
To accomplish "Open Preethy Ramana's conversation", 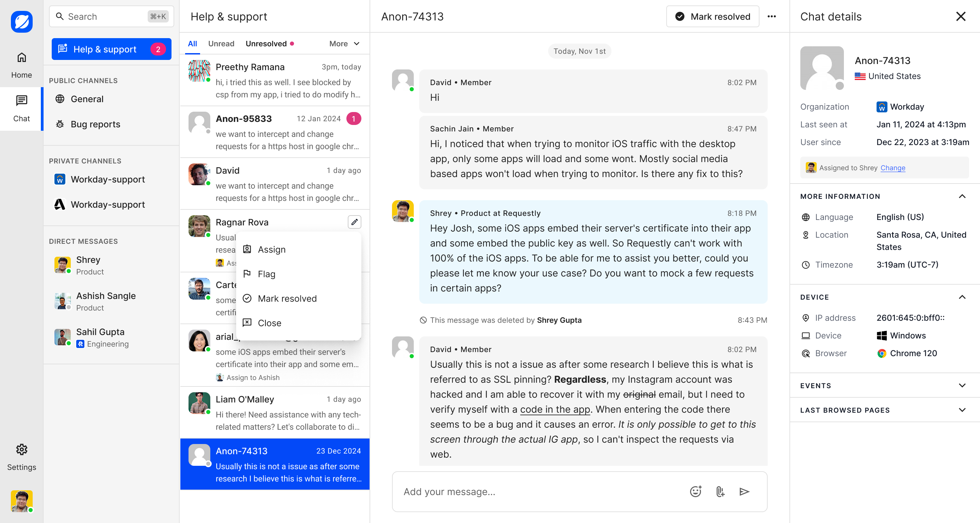I will (x=275, y=80).
